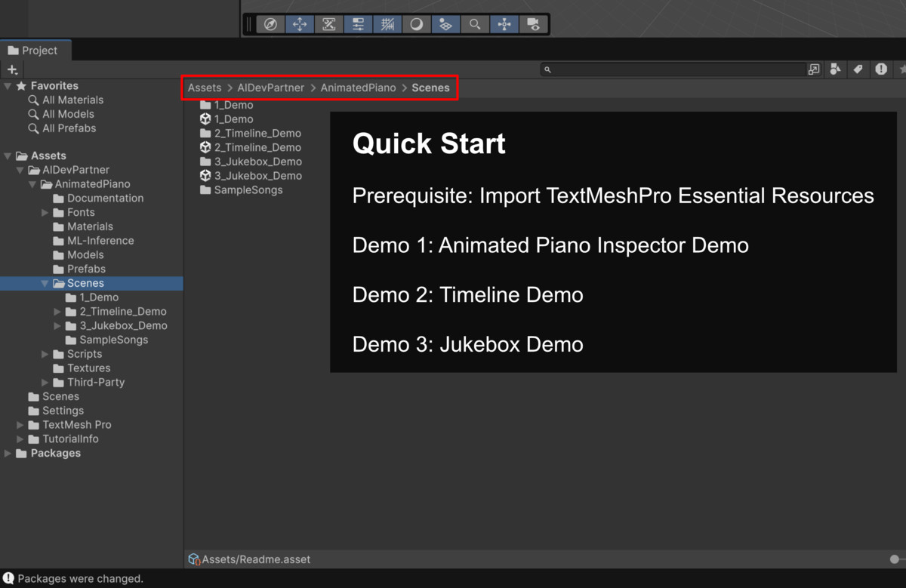The width and height of the screenshot is (906, 588).
Task: Click the log entries exclamation icon
Action: [x=881, y=69]
